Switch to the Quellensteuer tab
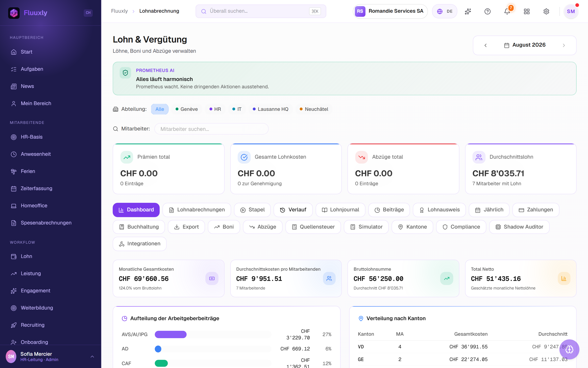 point(313,227)
